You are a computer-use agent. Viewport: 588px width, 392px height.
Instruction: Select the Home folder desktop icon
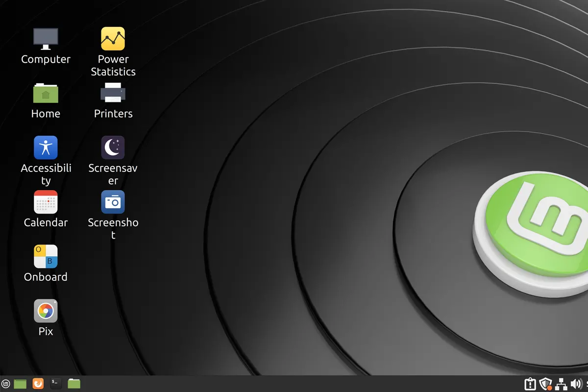(46, 93)
